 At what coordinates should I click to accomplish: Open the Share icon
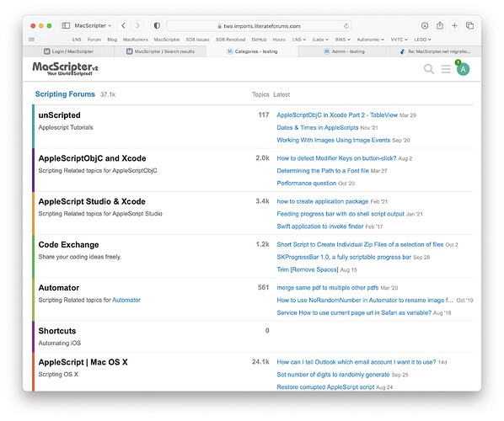pyautogui.click(x=440, y=26)
